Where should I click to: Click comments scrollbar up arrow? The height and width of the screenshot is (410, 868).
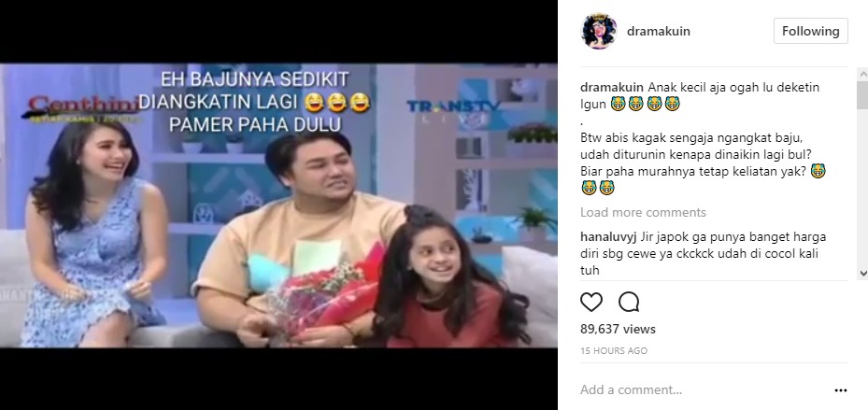coord(862,74)
